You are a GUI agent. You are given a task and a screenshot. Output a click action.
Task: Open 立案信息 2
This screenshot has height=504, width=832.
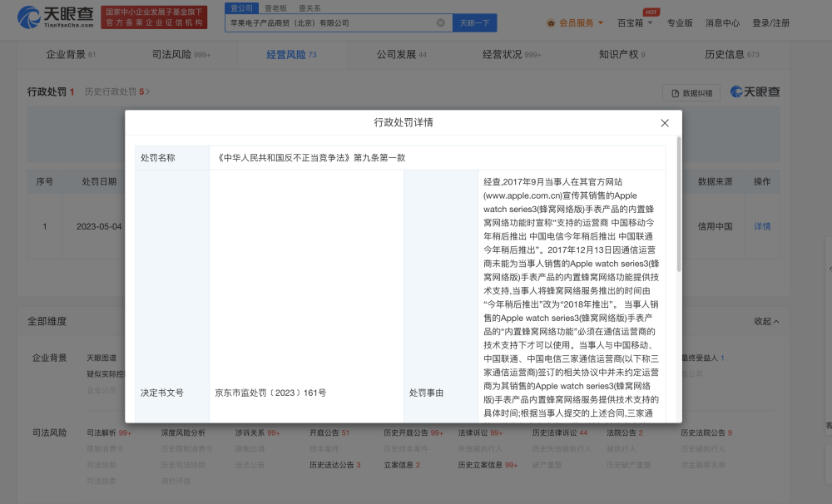[402, 465]
